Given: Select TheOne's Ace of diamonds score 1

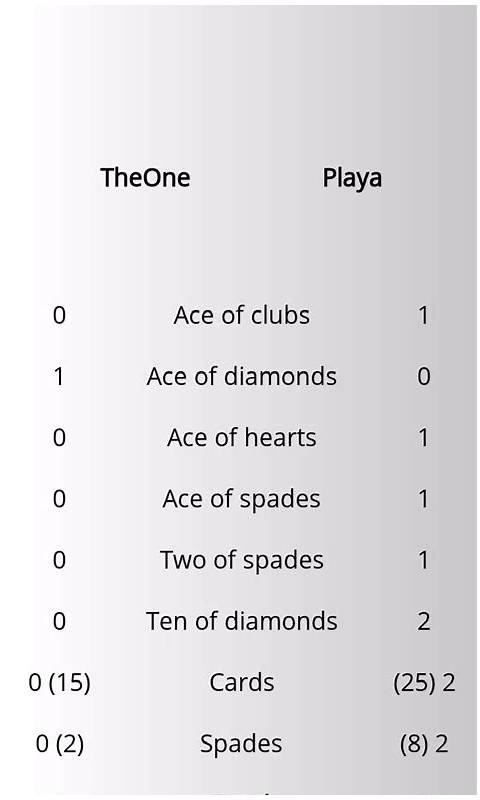Looking at the screenshot, I should pos(59,377).
